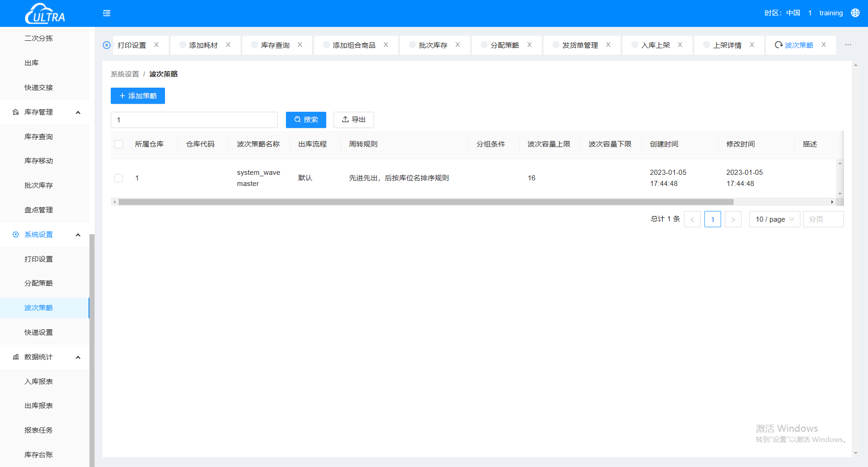Open the language globe icon
The width and height of the screenshot is (868, 467).
[x=855, y=13]
